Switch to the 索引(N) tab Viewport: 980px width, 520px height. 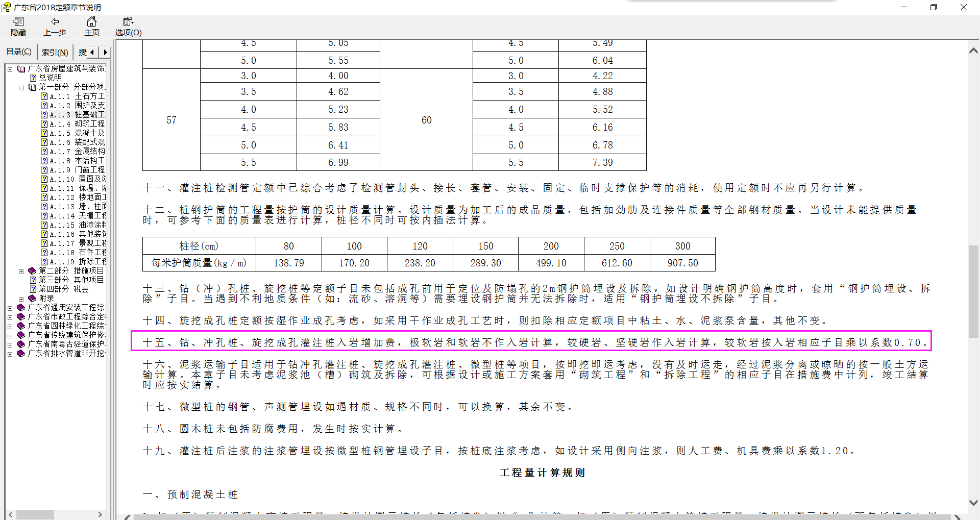click(55, 52)
